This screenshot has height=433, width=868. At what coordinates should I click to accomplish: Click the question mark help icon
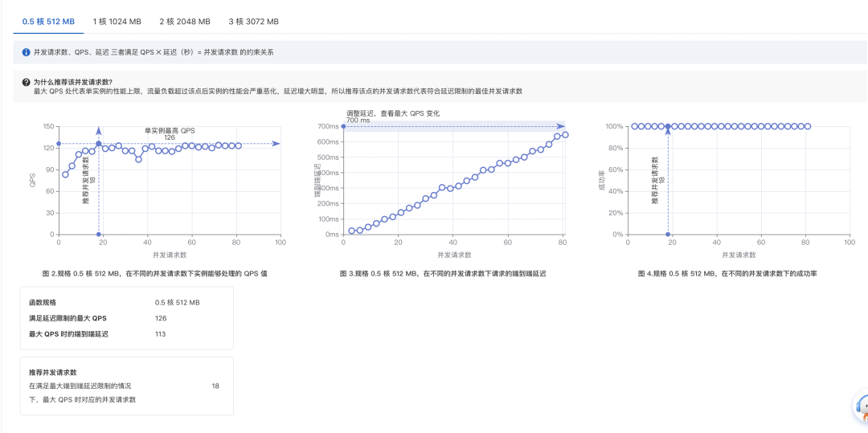point(26,82)
